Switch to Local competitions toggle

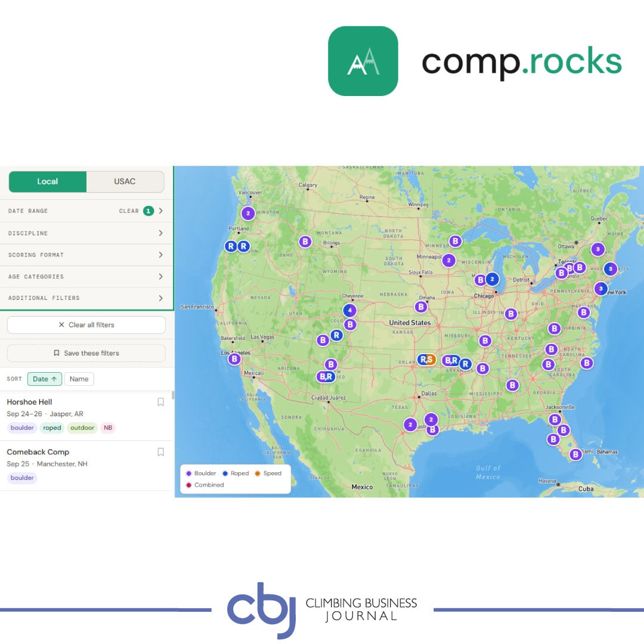48,181
